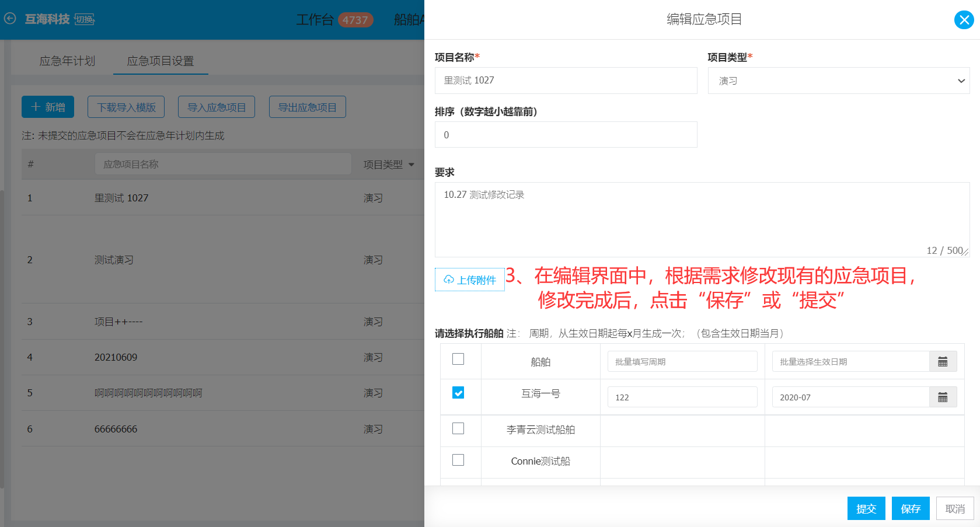Viewport: 980px width, 527px height.
Task: Select the 里测试 1027 table row
Action: (x=223, y=198)
